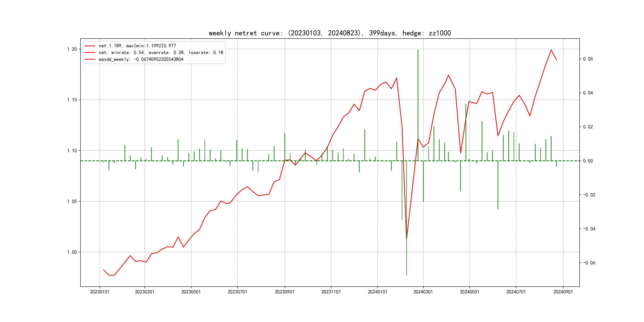The image size is (644, 322).
Task: Click the legend entry with winrate 0.54
Action: point(161,52)
